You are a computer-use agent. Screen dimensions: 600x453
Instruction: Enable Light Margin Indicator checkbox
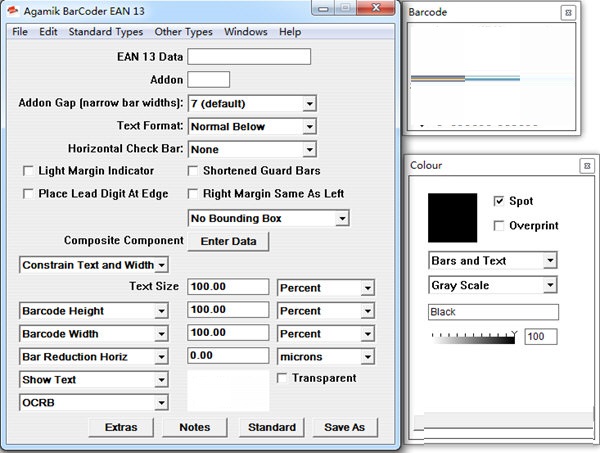pyautogui.click(x=28, y=171)
